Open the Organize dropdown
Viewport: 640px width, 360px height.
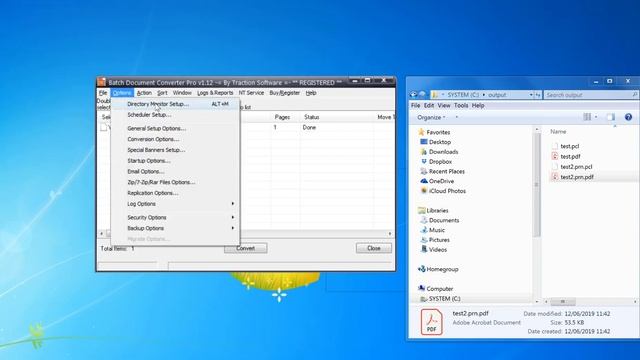click(431, 118)
